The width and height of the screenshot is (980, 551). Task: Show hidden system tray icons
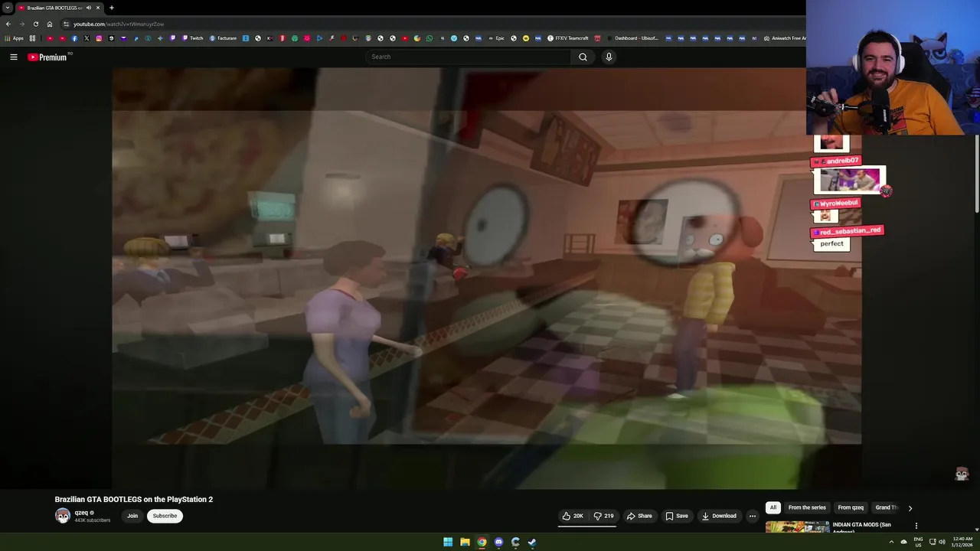point(891,542)
